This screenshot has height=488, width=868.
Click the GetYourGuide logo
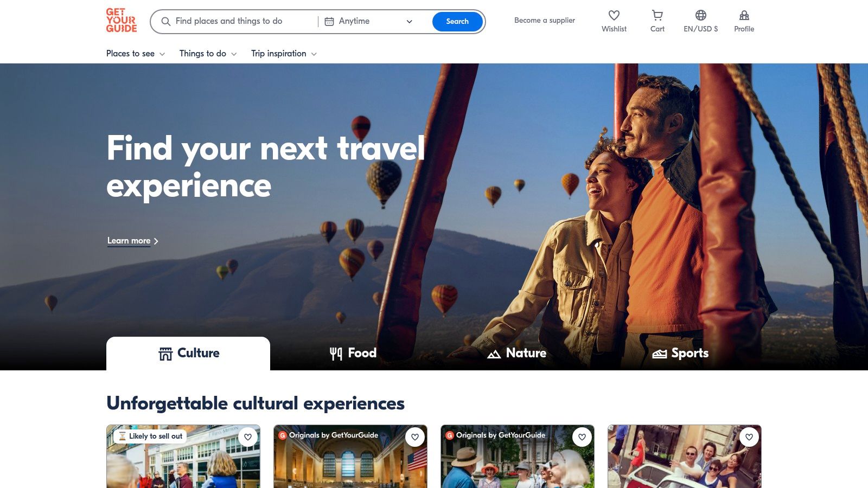pos(122,21)
